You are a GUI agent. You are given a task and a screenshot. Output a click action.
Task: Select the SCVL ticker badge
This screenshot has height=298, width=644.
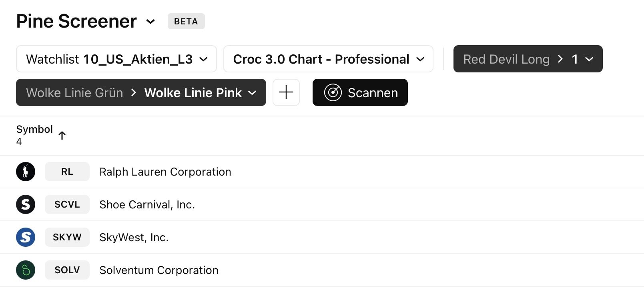[x=67, y=204]
